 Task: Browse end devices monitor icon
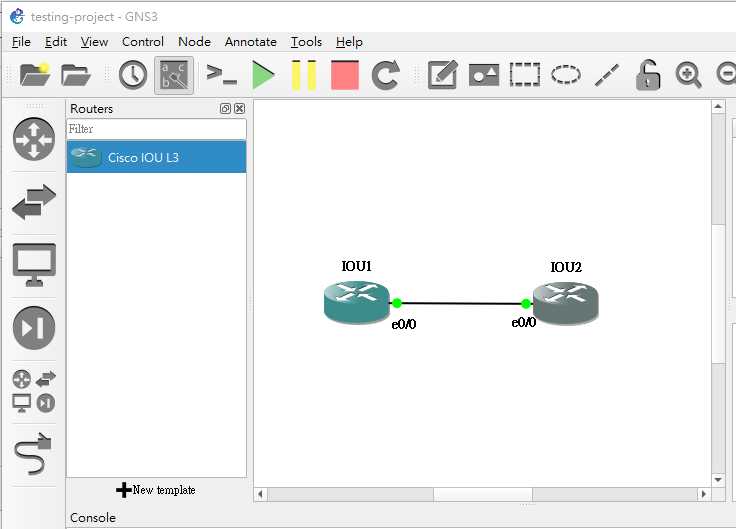34,265
